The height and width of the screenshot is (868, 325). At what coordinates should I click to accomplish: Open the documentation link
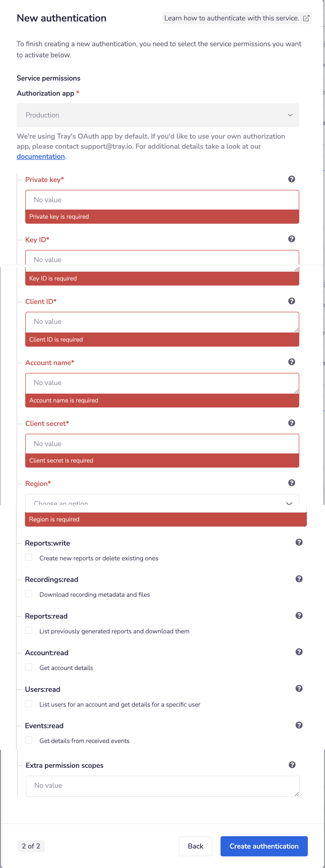pos(40,156)
